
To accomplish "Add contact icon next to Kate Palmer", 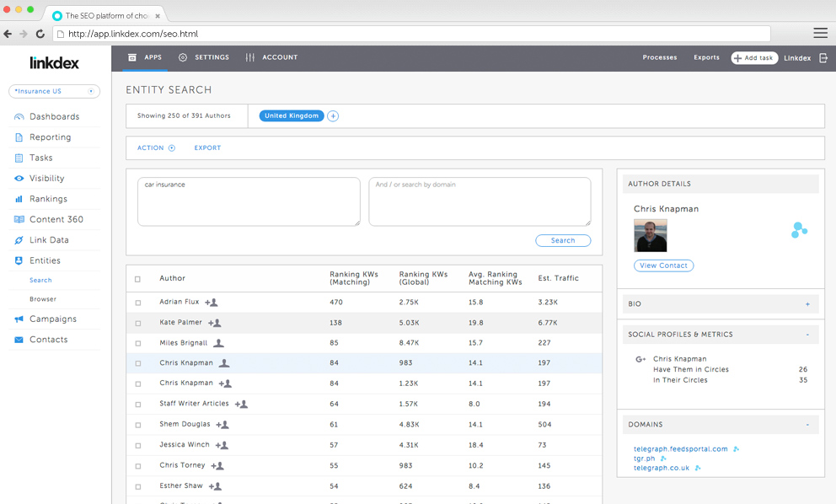I will click(x=215, y=323).
